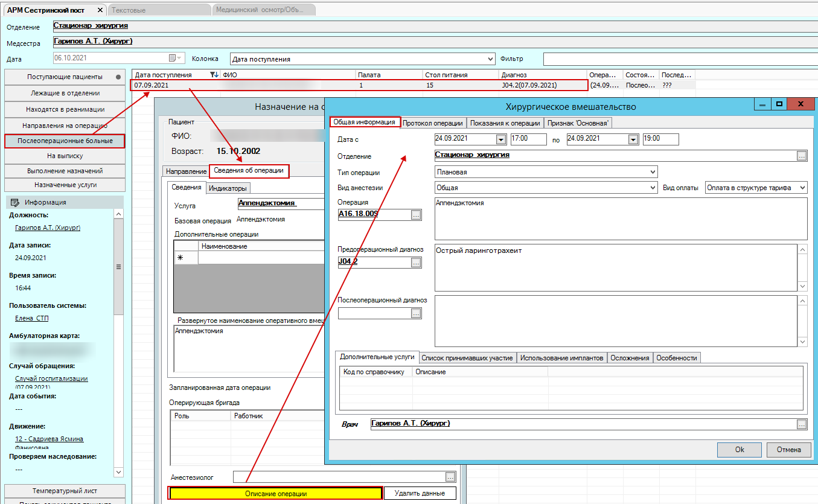Open the Признак 'Основная' tab
This screenshot has width=818, height=504.
tap(578, 123)
